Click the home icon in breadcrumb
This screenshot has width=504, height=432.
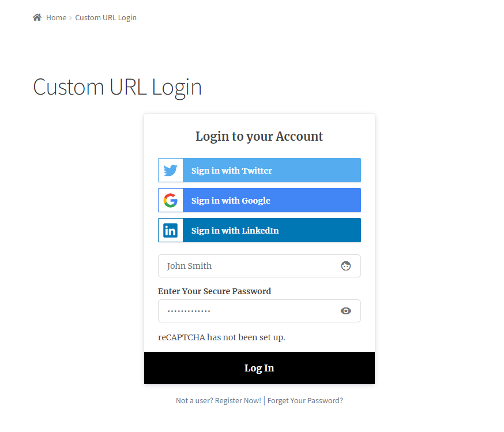tap(37, 17)
